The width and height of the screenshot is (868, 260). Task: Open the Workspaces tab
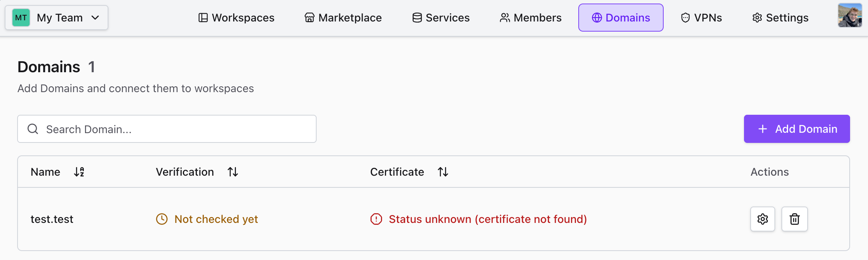point(236,18)
